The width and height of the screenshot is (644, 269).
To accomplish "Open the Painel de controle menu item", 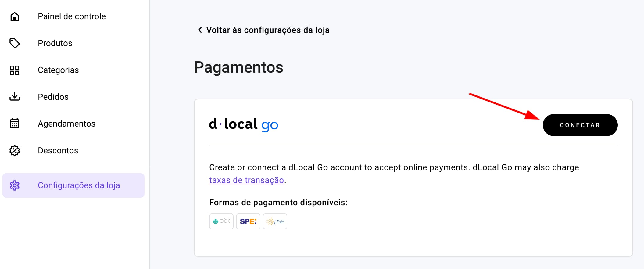I will point(72,16).
